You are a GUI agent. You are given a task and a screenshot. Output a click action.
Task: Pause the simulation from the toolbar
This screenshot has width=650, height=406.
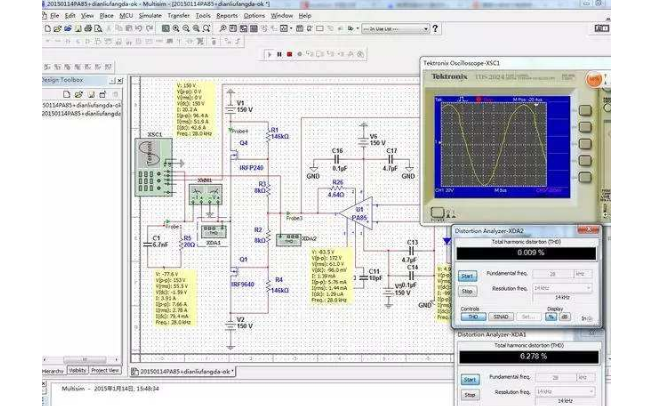click(x=281, y=54)
